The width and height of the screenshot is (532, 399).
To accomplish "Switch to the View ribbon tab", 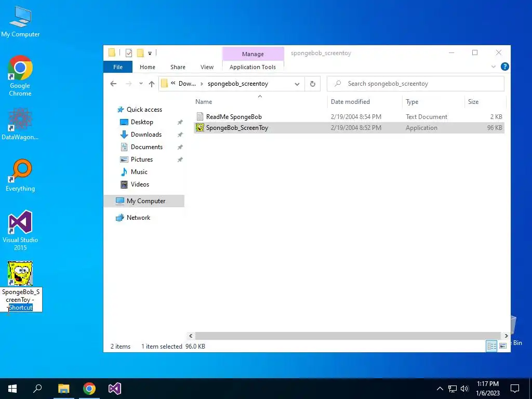I will [207, 67].
